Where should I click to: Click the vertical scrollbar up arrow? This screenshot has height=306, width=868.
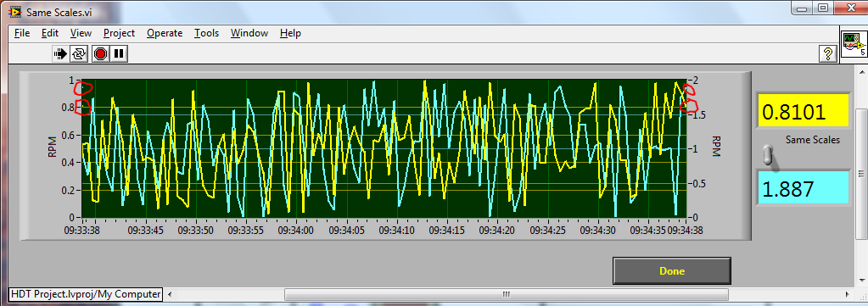pos(861,71)
